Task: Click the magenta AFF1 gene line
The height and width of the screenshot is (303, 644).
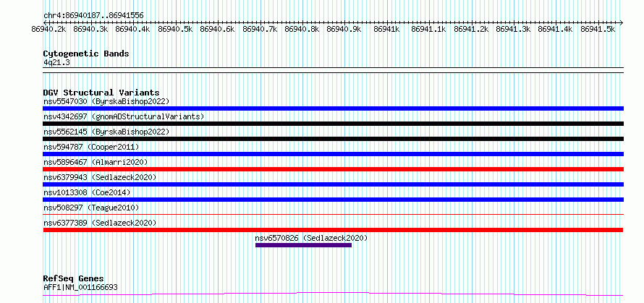Action: click(x=333, y=294)
